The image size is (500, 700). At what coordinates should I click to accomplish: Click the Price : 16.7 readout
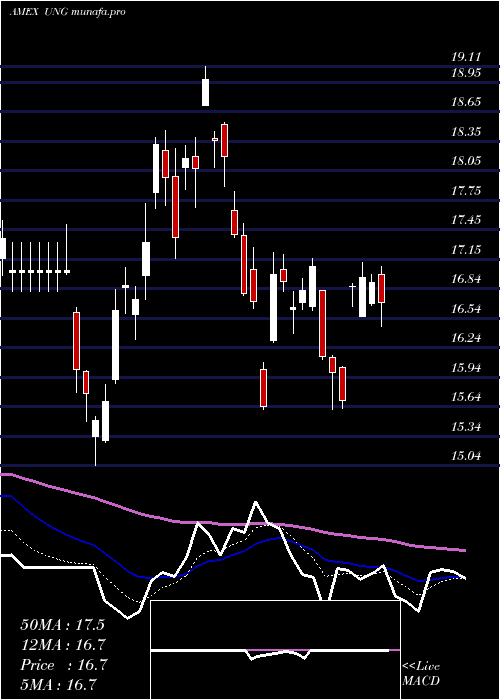point(63,665)
